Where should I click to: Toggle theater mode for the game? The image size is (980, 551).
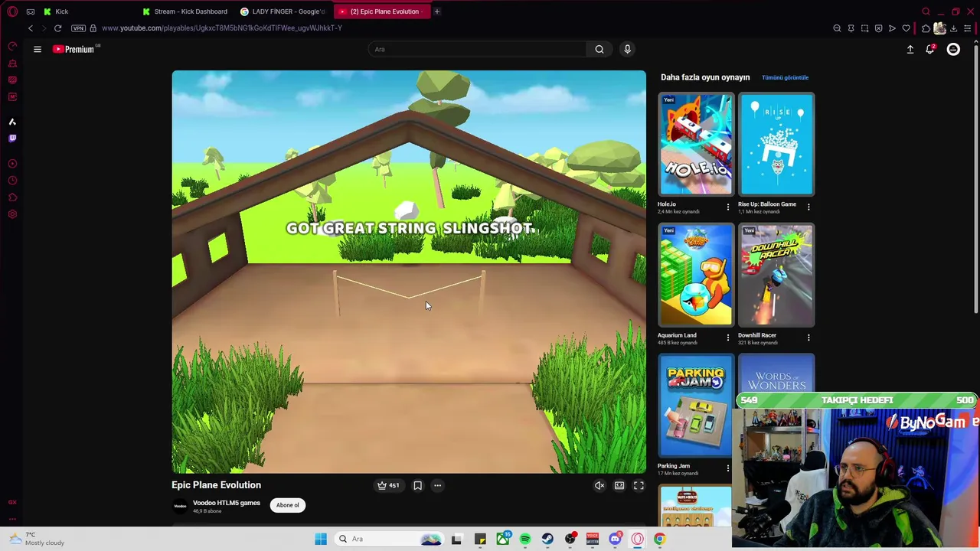point(619,485)
